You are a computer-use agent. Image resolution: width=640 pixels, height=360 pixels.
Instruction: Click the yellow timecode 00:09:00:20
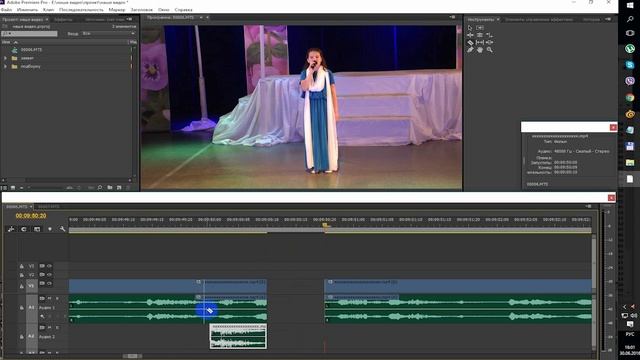[x=31, y=216]
